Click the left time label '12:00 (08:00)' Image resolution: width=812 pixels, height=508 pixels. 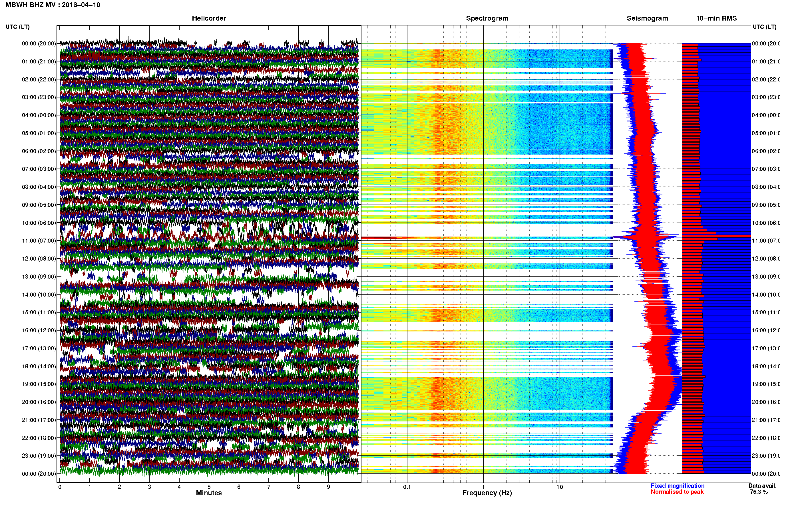click(x=39, y=259)
